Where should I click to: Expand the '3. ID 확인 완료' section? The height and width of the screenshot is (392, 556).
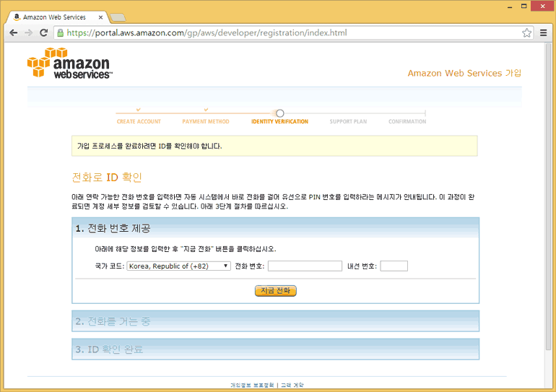275,349
